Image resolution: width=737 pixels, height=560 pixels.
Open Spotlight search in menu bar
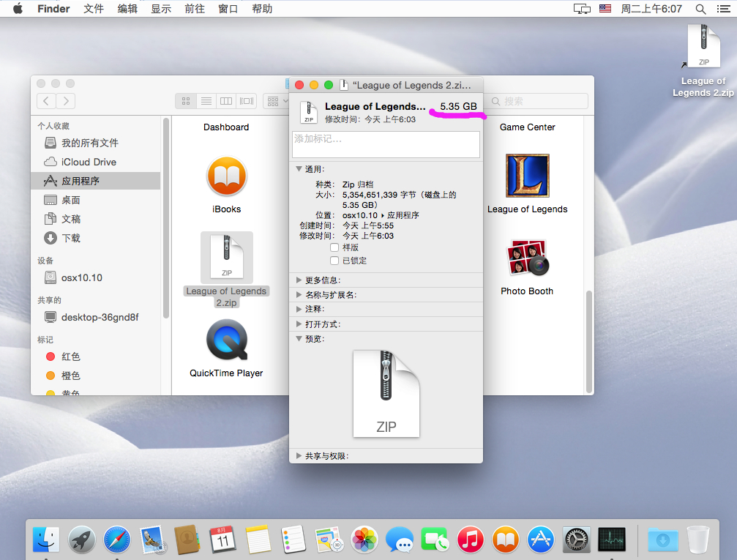click(700, 9)
